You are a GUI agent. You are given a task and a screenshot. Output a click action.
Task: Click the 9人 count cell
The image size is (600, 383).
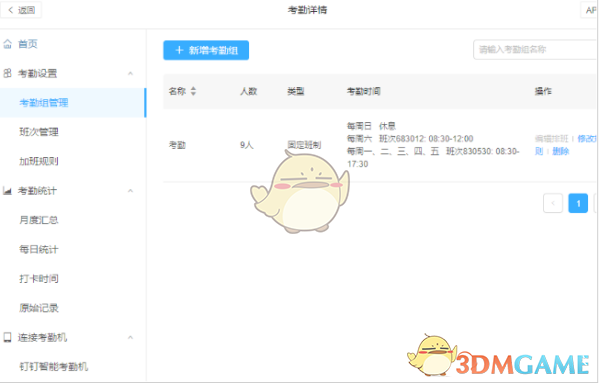[x=247, y=145]
